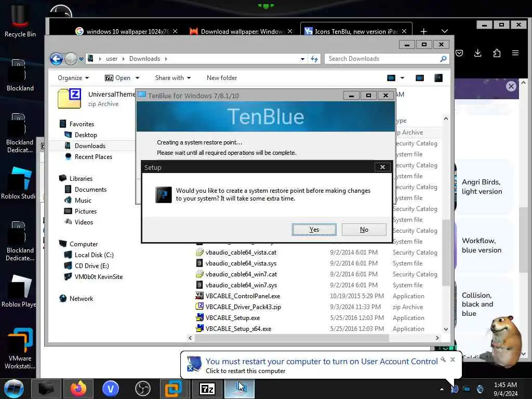Screen dimensions: 532x399
Task: Click the search magnifier icon
Action: tap(443, 59)
